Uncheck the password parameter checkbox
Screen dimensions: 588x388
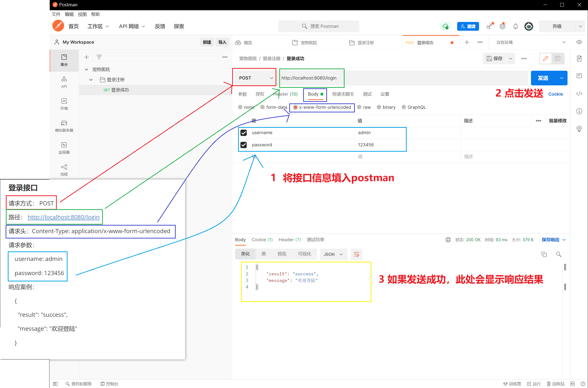(x=243, y=145)
